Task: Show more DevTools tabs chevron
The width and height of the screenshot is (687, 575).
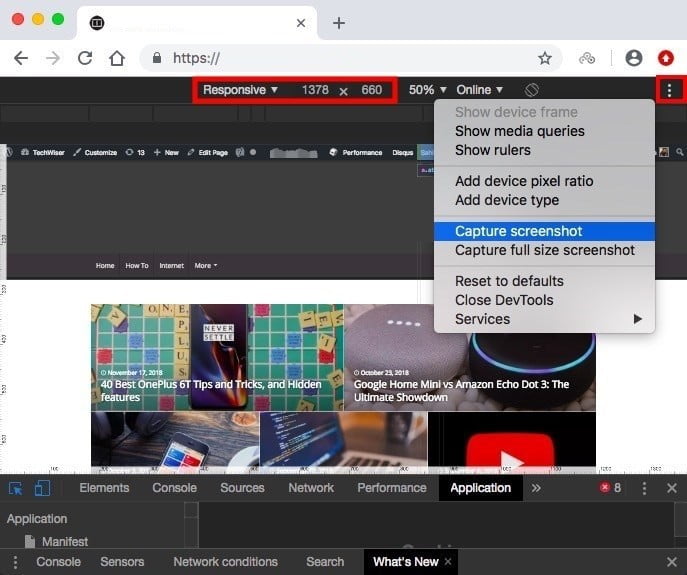Action: (x=536, y=488)
